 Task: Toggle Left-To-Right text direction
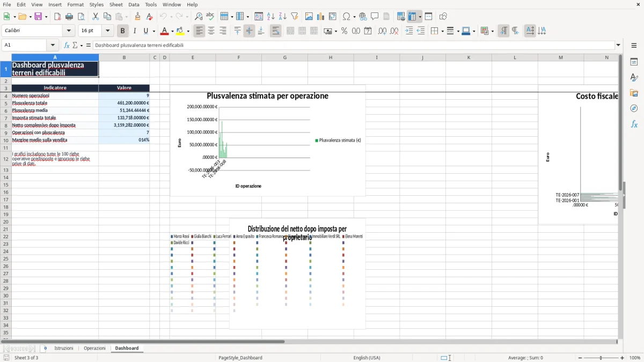pyautogui.click(x=503, y=31)
